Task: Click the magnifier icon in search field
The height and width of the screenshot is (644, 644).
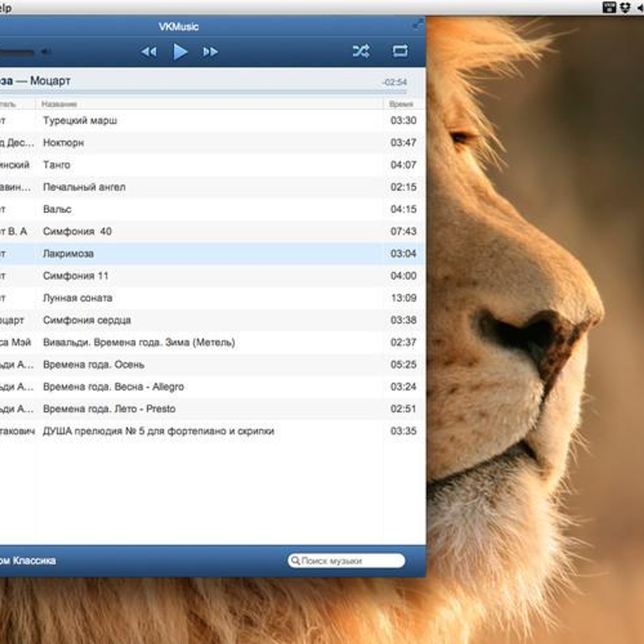Action: [295, 561]
